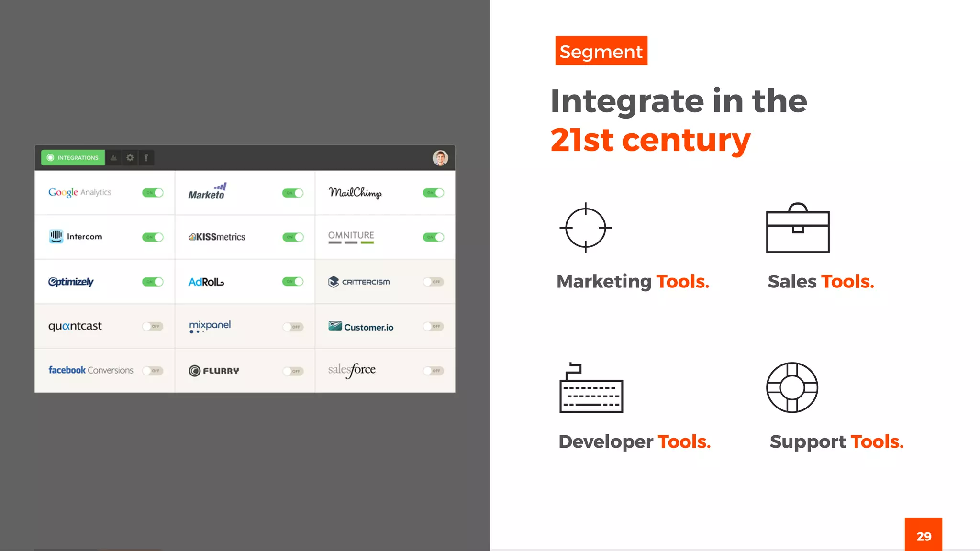Click the chart icon in the top bar
The image size is (980, 551).
[x=114, y=158]
